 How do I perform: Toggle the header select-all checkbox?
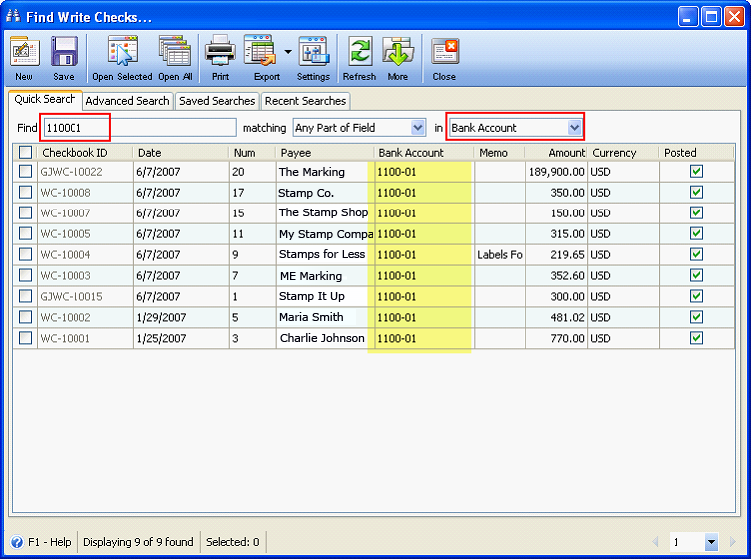pyautogui.click(x=25, y=153)
